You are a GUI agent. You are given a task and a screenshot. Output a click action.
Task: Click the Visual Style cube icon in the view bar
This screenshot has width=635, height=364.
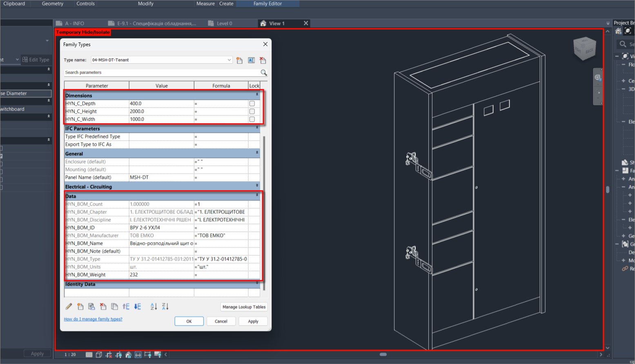click(99, 355)
